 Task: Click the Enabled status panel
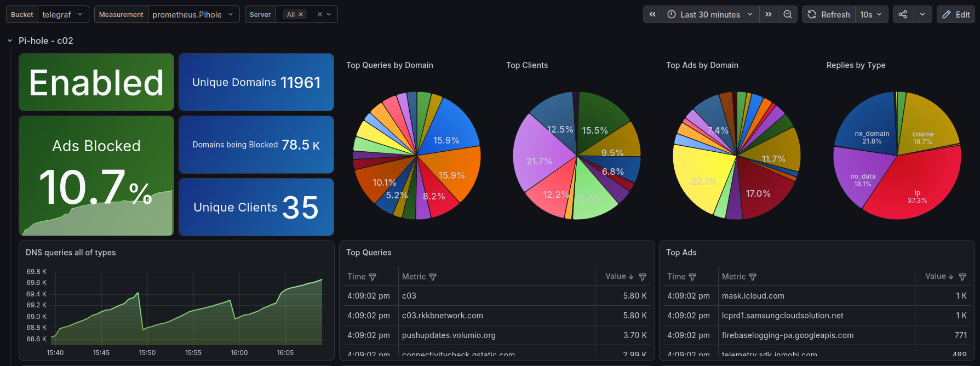click(x=96, y=82)
